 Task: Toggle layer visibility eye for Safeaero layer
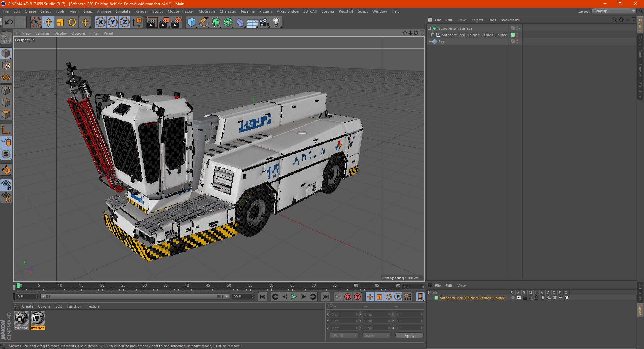[519, 298]
